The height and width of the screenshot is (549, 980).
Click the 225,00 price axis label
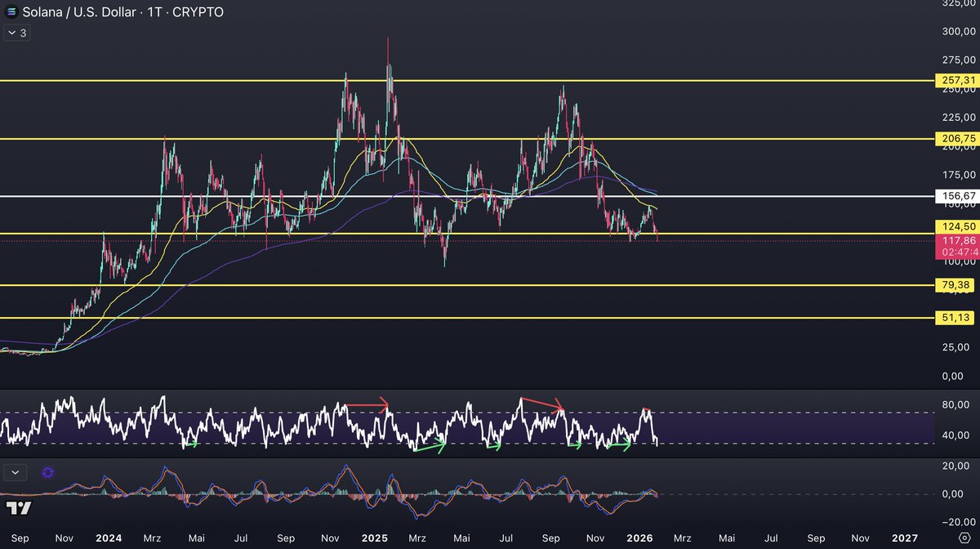(958, 118)
